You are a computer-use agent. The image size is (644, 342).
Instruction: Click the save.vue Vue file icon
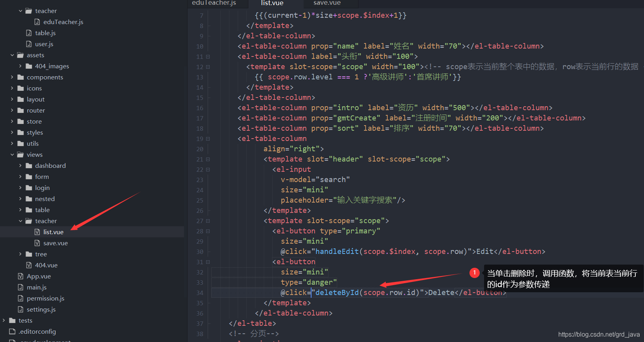point(37,243)
